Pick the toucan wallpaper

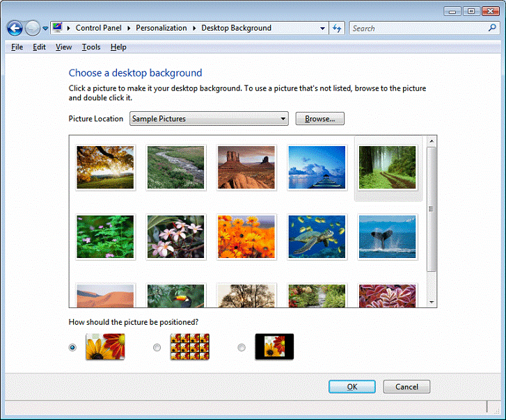(176, 296)
